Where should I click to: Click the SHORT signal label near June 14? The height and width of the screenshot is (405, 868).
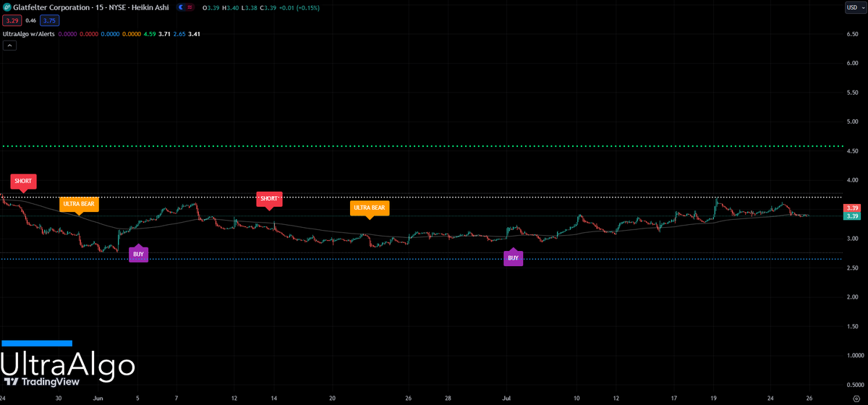click(x=269, y=200)
